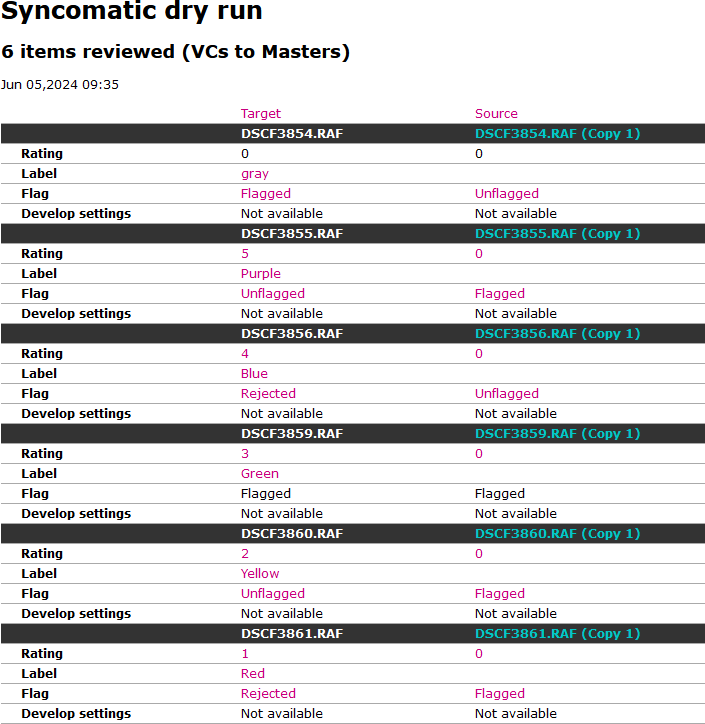Open the DSCF3854.RAF (Copy 1) source link
This screenshot has width=705, height=724.
557,134
